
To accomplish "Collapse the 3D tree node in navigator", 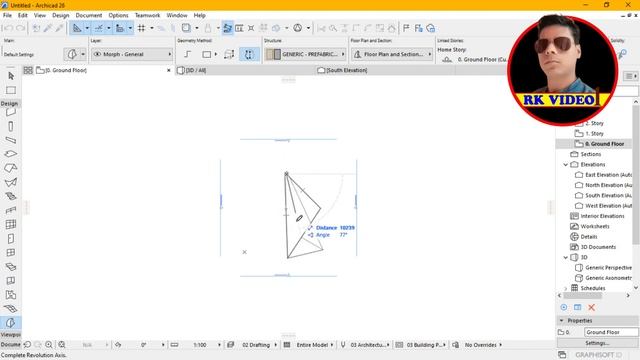I will coord(566,257).
